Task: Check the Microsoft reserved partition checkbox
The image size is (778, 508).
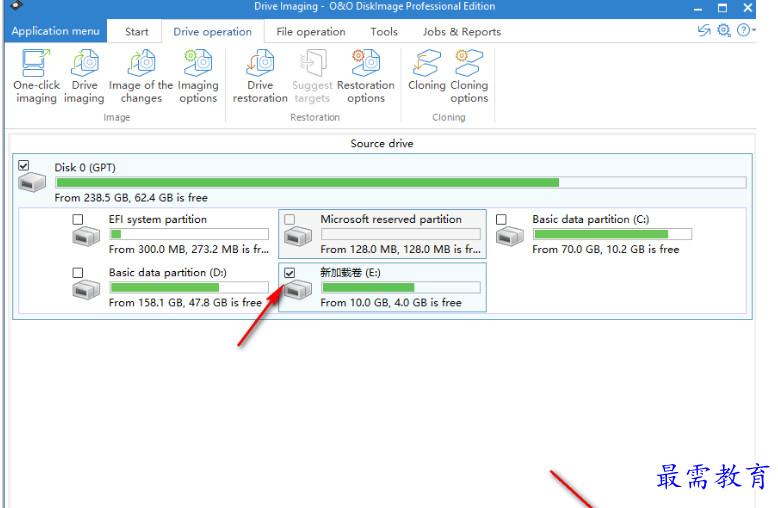Action: point(289,219)
